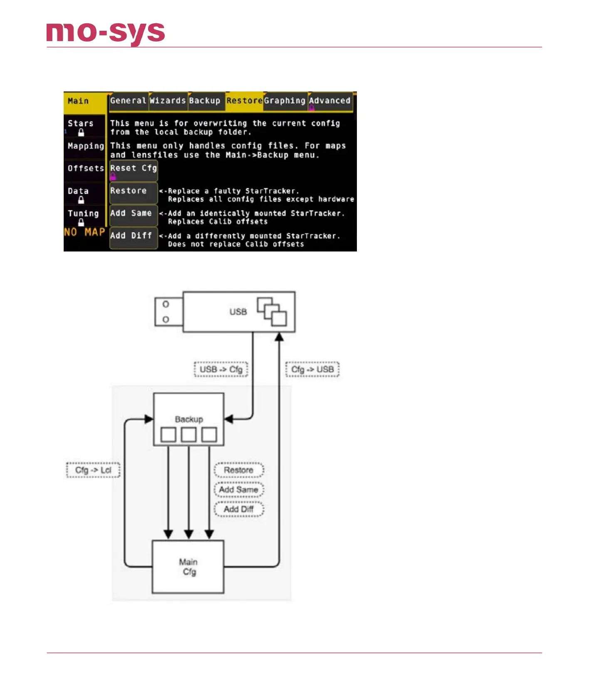The image size is (589, 700).
Task: Open the Advanced tab
Action: click(330, 101)
